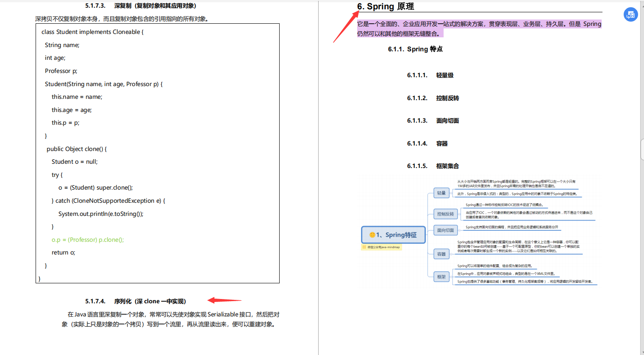Click code line "this.p = p;"
Screen dimensions: 644x355
point(65,123)
